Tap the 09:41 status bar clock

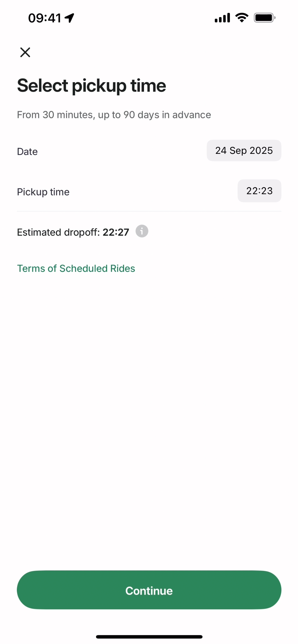(x=44, y=18)
